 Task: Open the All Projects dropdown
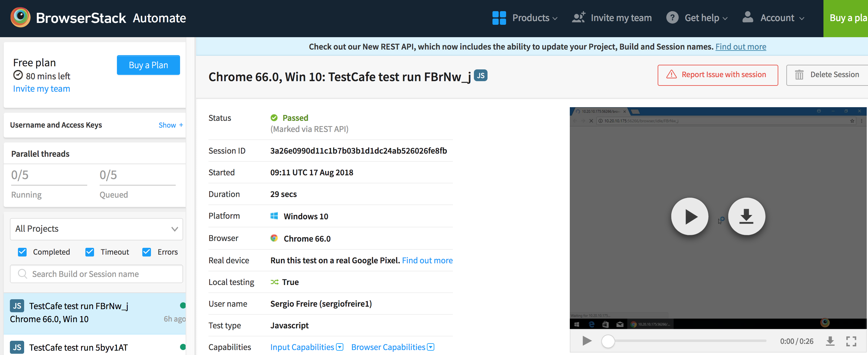[x=97, y=229]
